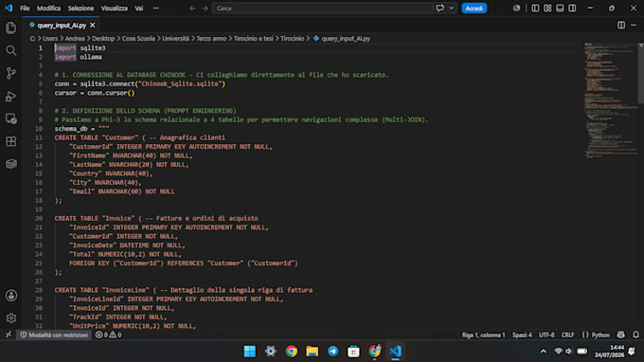Go forward with the right arrow
The width and height of the screenshot is (644, 362).
click(205, 9)
